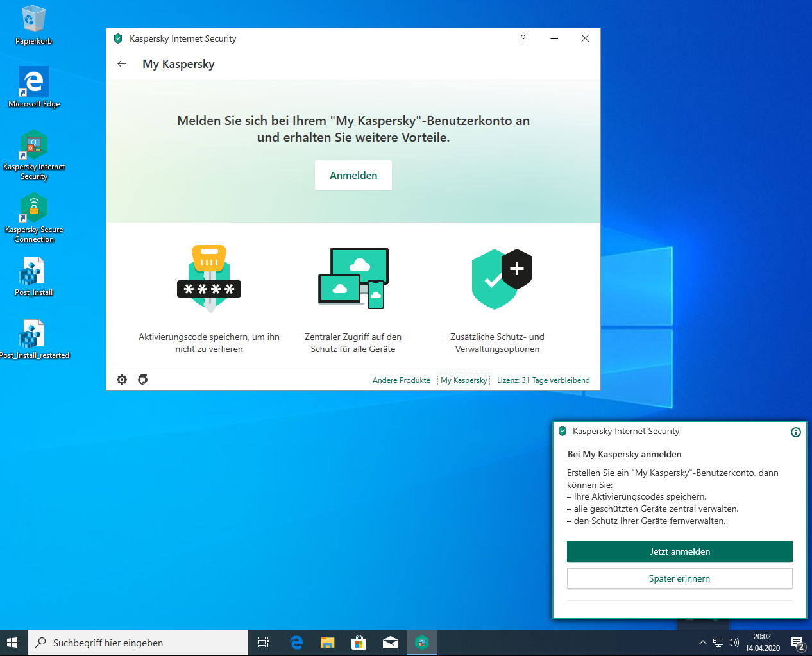Click the password key activation code icon
This screenshot has width=812, height=656.
209,279
